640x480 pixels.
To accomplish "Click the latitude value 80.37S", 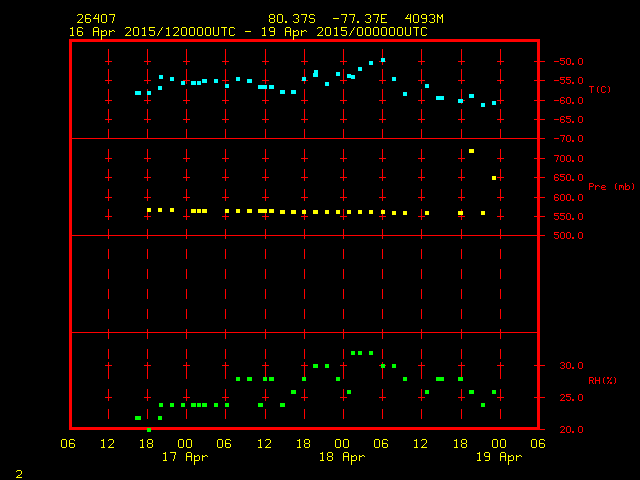I will pyautogui.click(x=291, y=19).
